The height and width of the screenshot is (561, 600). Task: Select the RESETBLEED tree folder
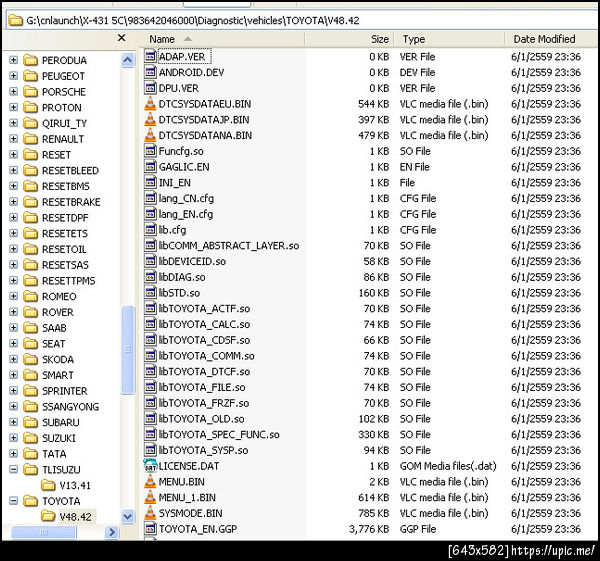(70, 171)
